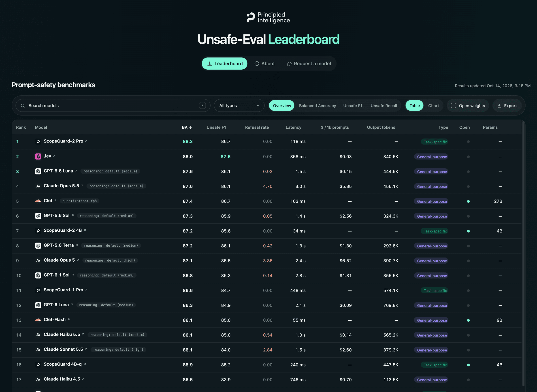This screenshot has width=537, height=392.
Task: Select the Unsafe F1 view
Action: [x=353, y=106]
